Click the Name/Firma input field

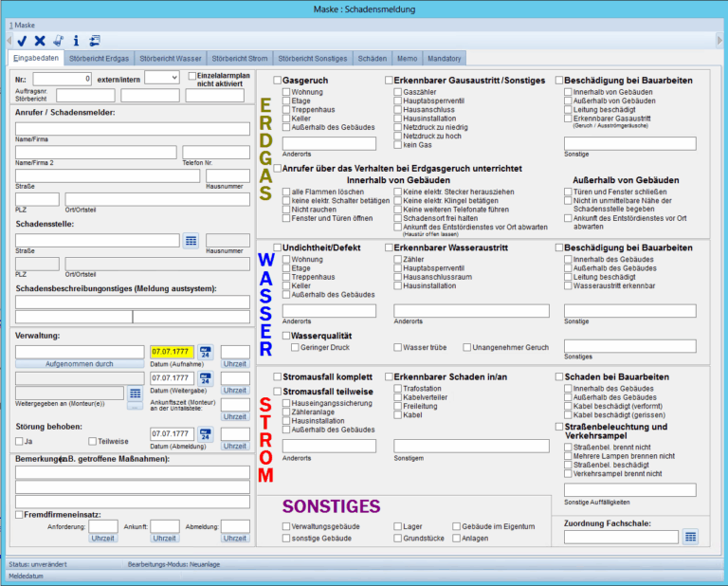click(x=133, y=129)
